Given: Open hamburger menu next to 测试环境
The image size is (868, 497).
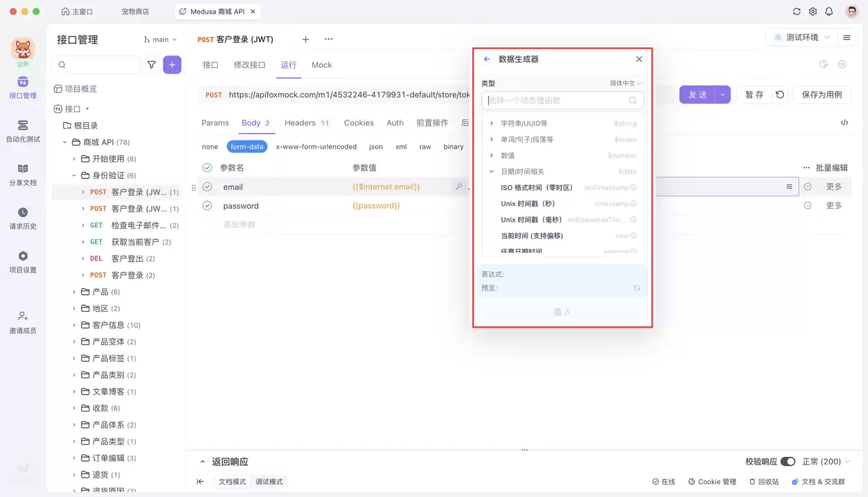Looking at the screenshot, I should [x=847, y=37].
